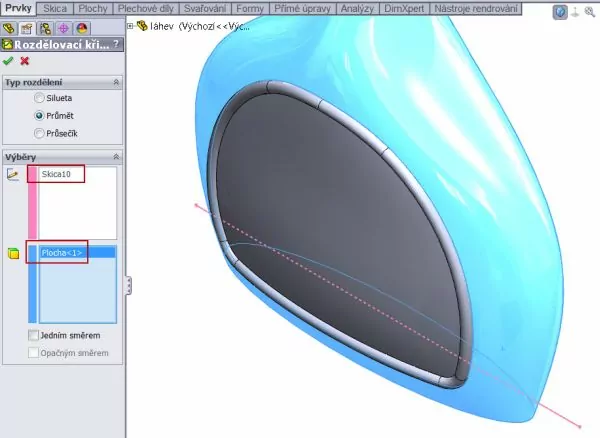600x438 pixels.
Task: Open the DisplayManager color sphere tab
Action: pos(82,28)
